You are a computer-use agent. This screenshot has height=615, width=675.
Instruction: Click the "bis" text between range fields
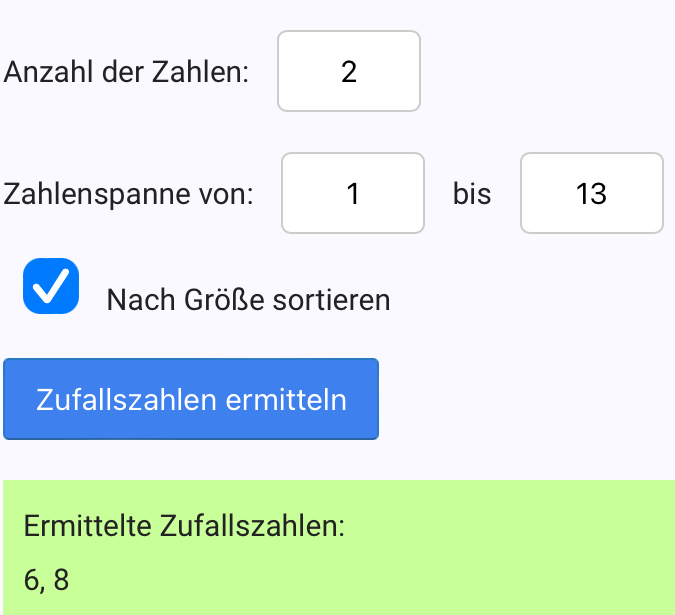[472, 194]
